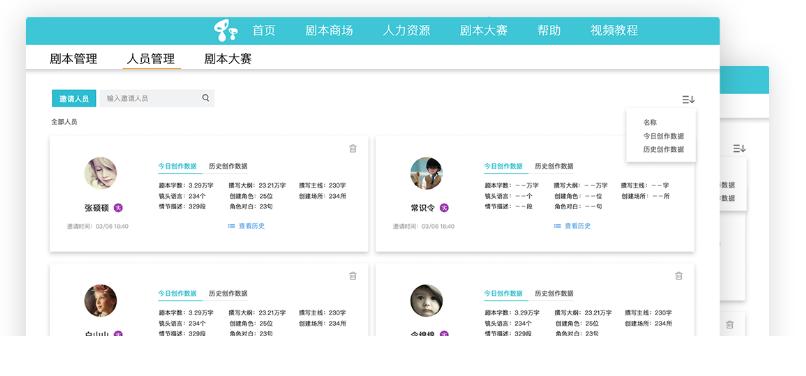The height and width of the screenshot is (376, 806).
Task: Click the 输入邀请人员 search field
Action: click(157, 98)
